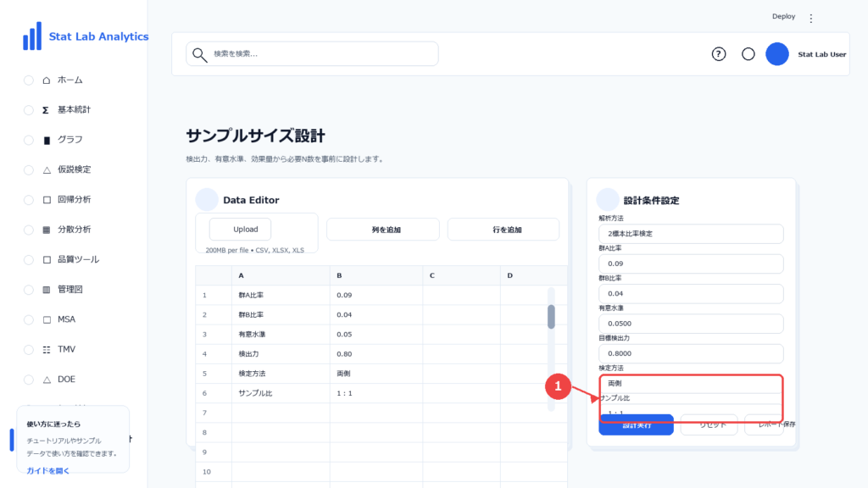Click cell 0.80 in 検出力 row

[376, 354]
